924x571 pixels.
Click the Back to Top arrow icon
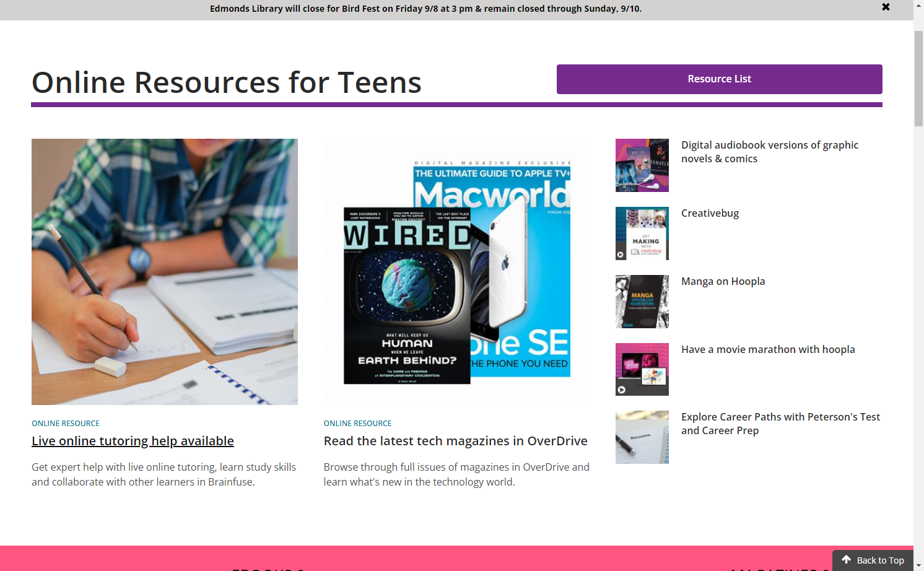(x=846, y=560)
